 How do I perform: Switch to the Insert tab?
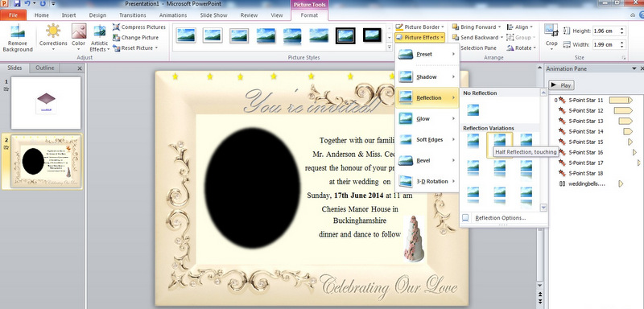68,15
